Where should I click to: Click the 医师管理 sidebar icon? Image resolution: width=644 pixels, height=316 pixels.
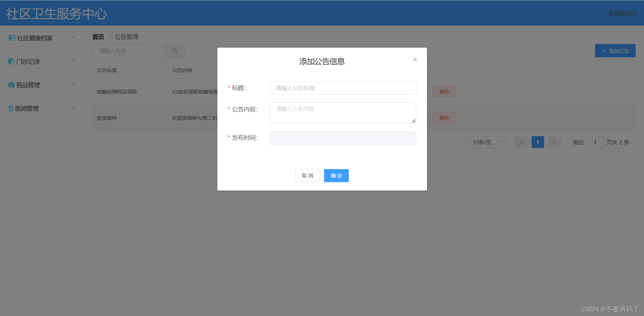[x=11, y=108]
